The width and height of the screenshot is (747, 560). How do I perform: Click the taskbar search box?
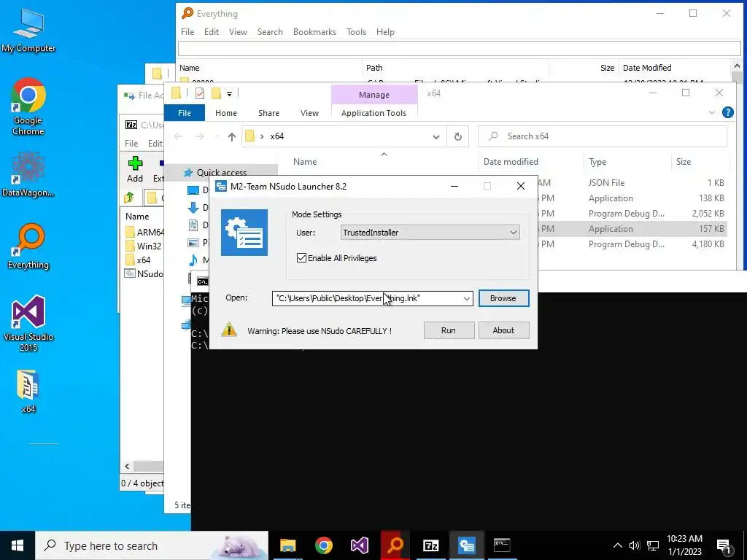pos(152,545)
